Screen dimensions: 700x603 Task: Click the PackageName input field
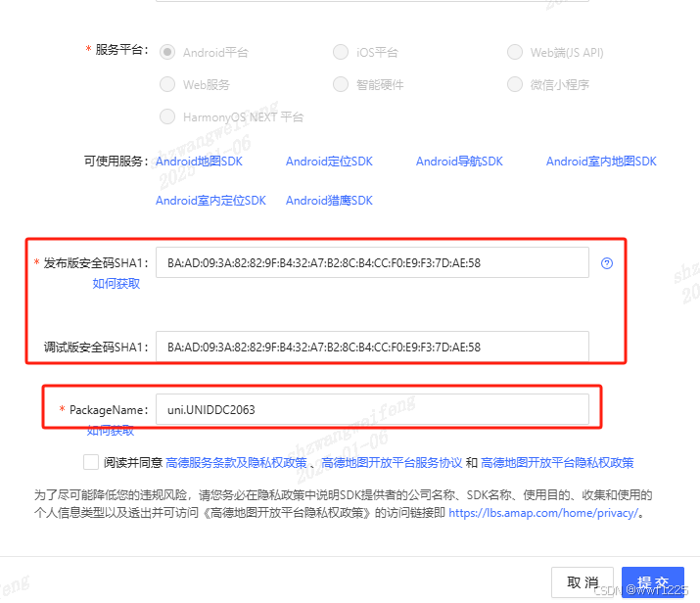[372, 409]
